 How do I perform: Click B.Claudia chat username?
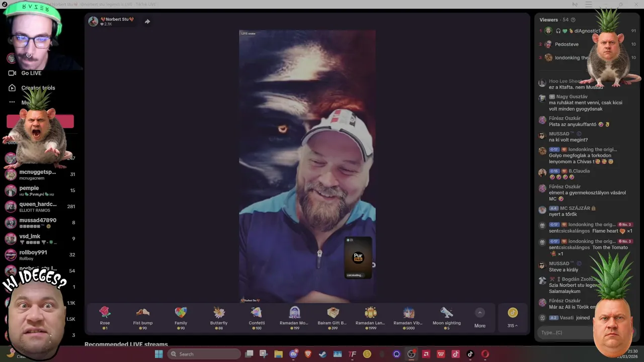point(579,171)
